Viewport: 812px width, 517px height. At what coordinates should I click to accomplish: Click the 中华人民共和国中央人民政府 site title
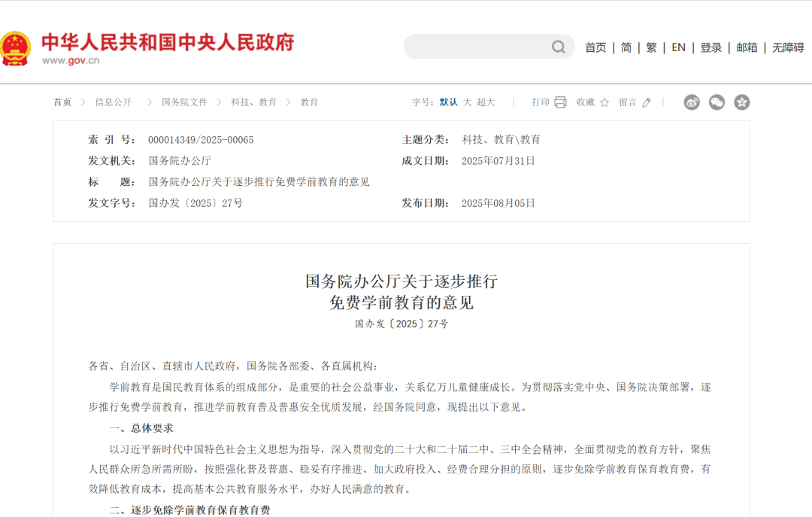(x=168, y=43)
